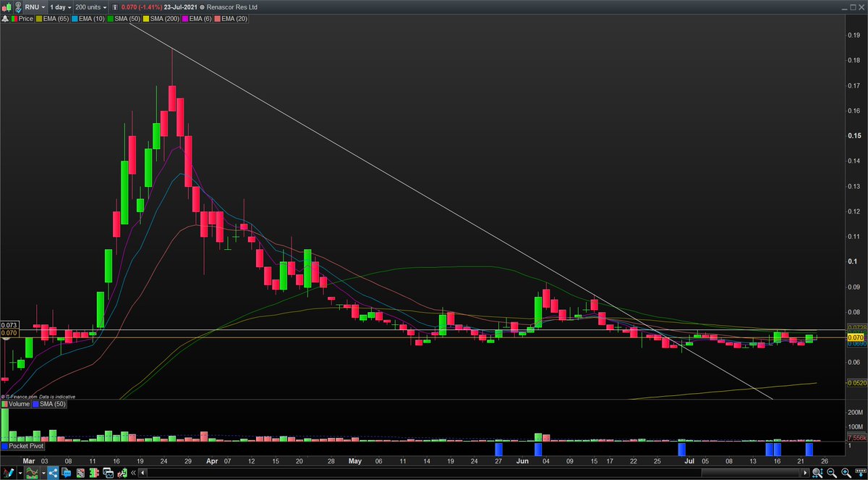
Task: Click the Apr label on the time axis
Action: 213,460
